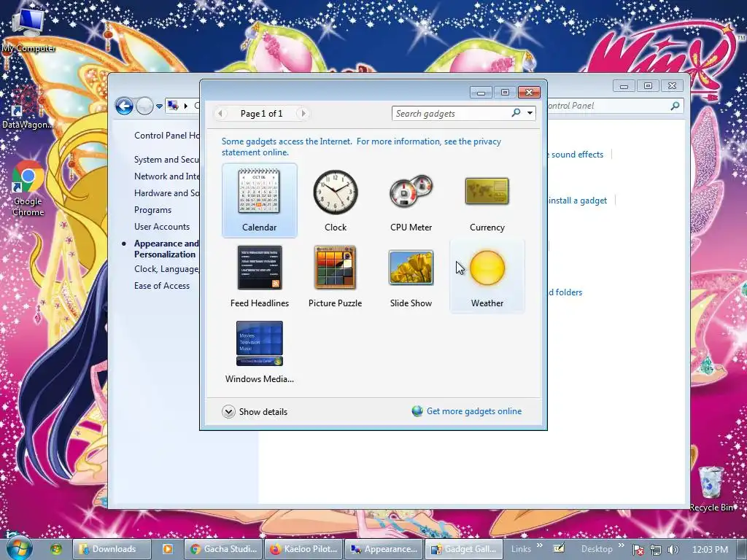The image size is (747, 560).
Task: Open the privacy statement online link
Action: [x=361, y=147]
